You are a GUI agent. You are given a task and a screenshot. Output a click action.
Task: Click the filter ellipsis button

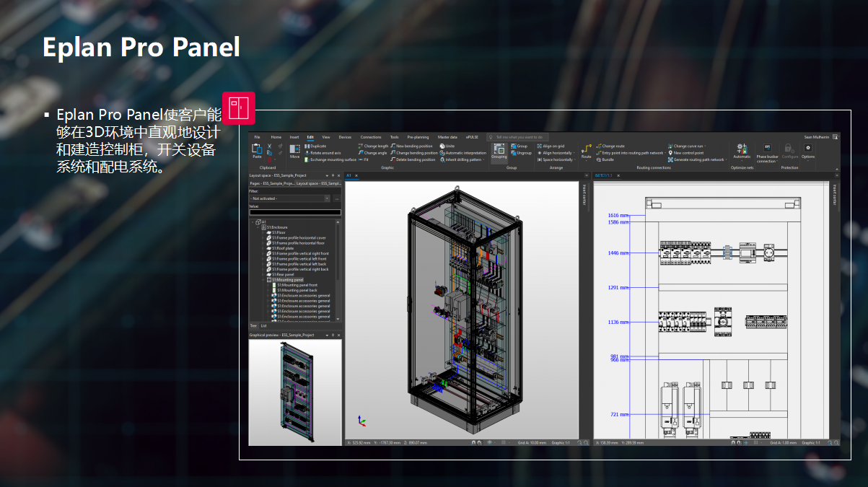pos(337,198)
